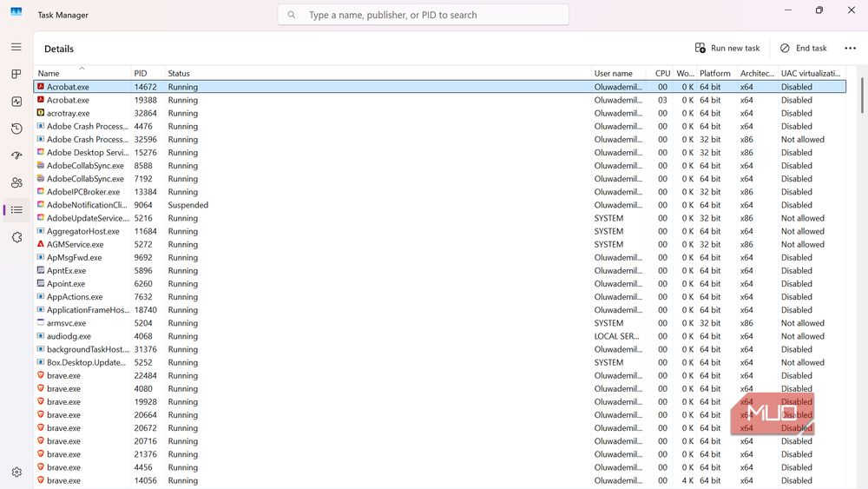Select the Box.Desktop.Update process name
Image resolution: width=868 pixels, height=489 pixels.
coord(86,362)
